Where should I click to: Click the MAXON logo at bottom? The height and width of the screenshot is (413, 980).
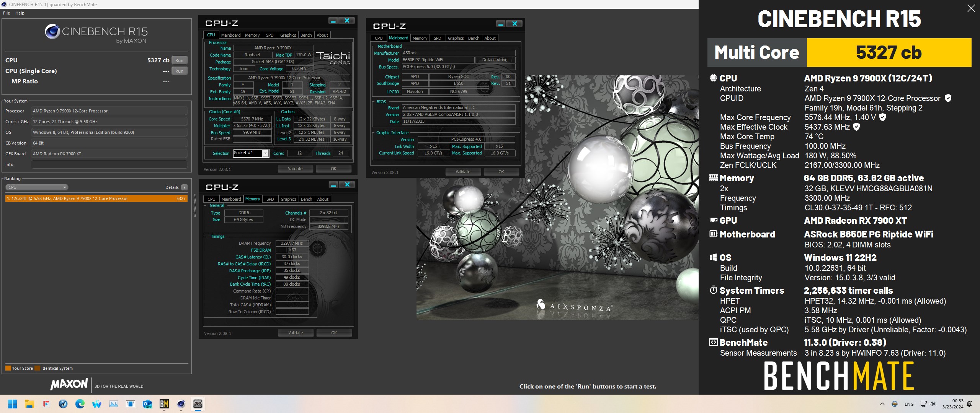(x=69, y=384)
